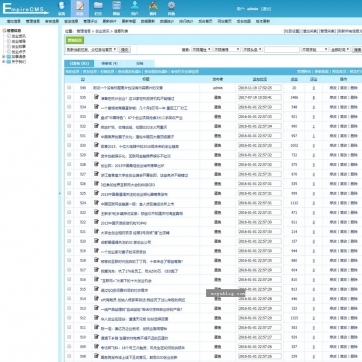This screenshot has width=362, height=362.
Task: Click the edit-note icon on row 530
Action: (x=96, y=145)
